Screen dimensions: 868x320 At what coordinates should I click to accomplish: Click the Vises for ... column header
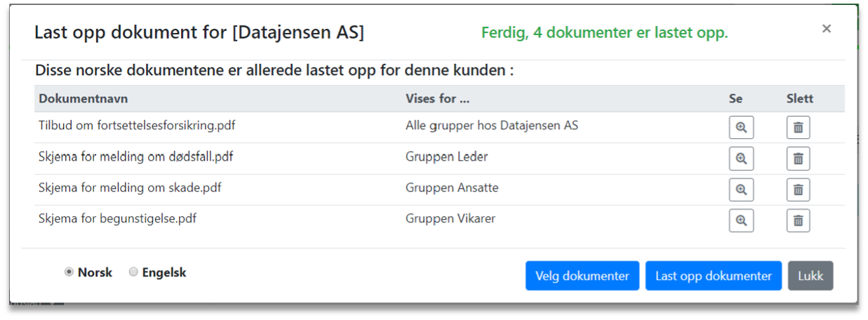437,99
